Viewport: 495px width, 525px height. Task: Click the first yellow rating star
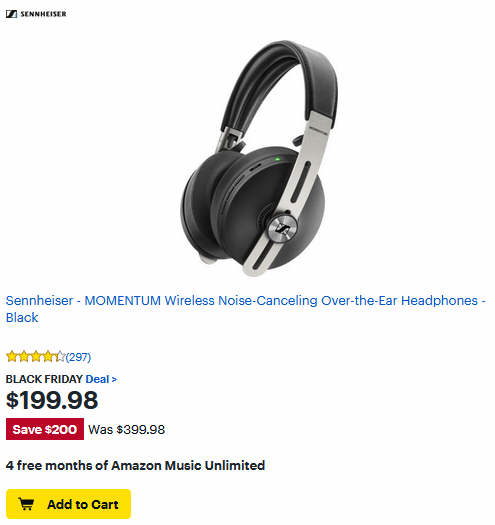[12, 356]
